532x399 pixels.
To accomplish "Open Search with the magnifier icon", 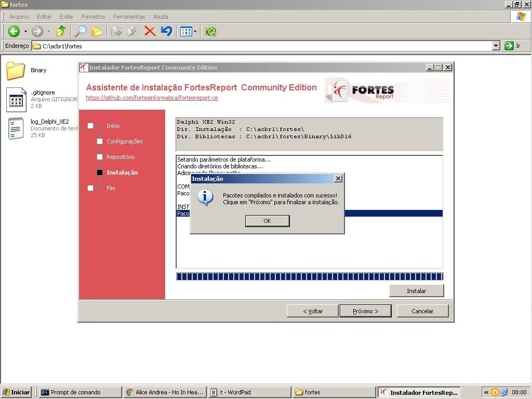I will 81,31.
